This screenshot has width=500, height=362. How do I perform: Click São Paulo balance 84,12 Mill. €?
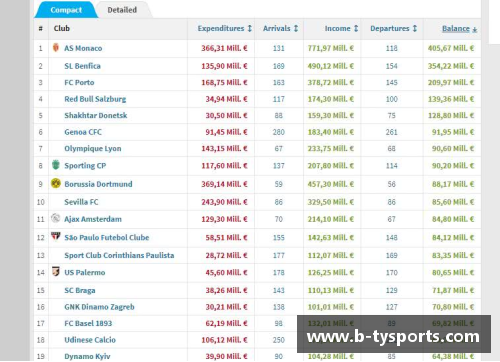(x=453, y=237)
